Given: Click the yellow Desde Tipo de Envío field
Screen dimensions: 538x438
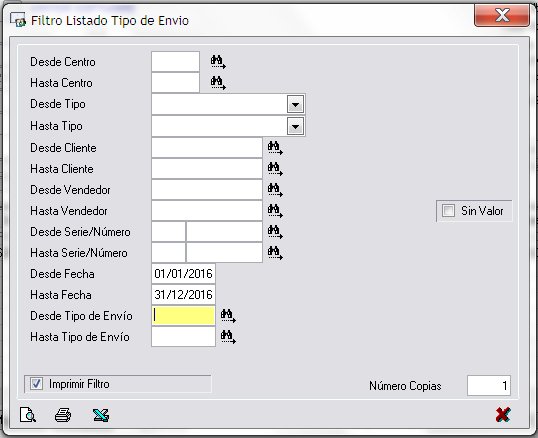Looking at the screenshot, I should [183, 316].
